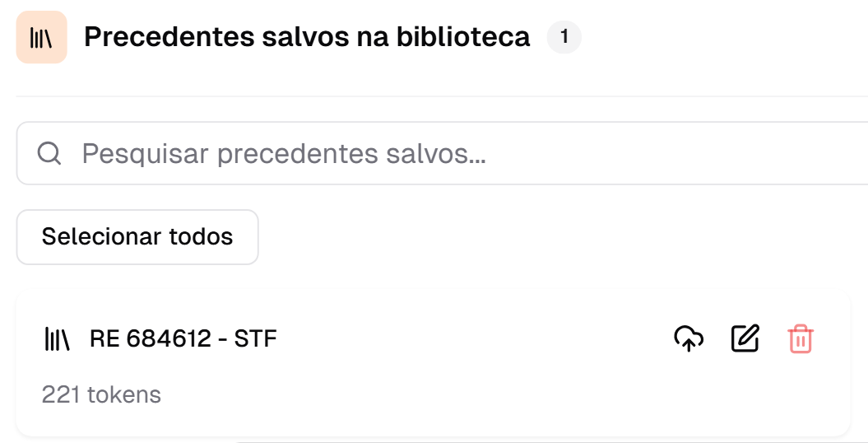Click the books icon beside RE 684612
Viewport: 868px width, 443px height.
(x=57, y=338)
